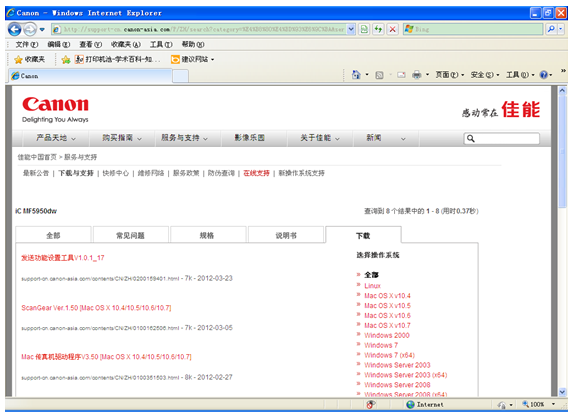Open the recent pages dropdown arrow
The image size is (576, 419).
click(x=42, y=29)
